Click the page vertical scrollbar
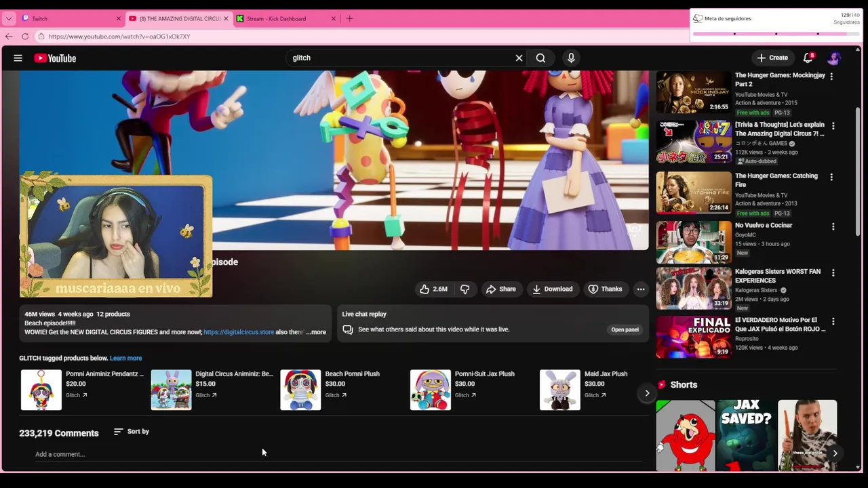 tap(858, 173)
